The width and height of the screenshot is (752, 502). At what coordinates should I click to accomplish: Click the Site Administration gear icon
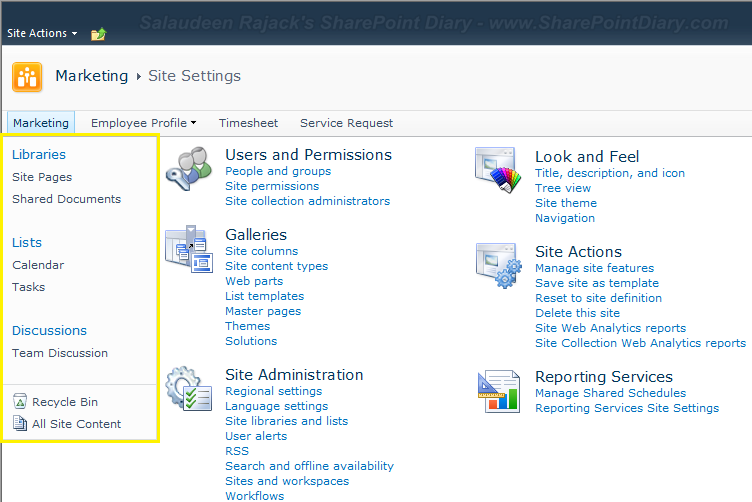pos(189,388)
